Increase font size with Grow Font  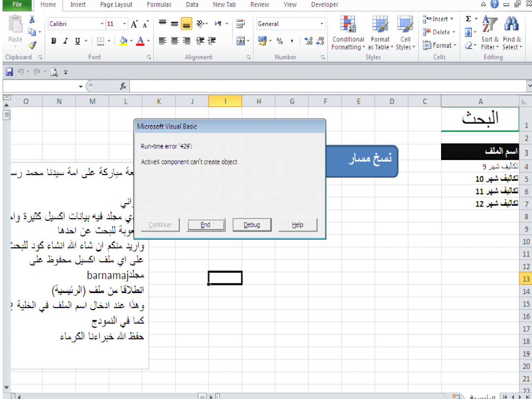pos(135,24)
